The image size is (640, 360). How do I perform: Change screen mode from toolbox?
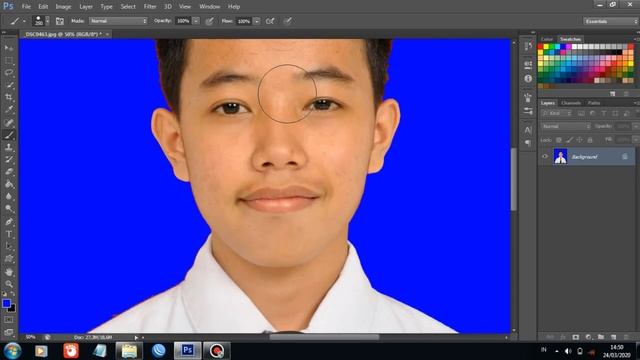click(9, 332)
